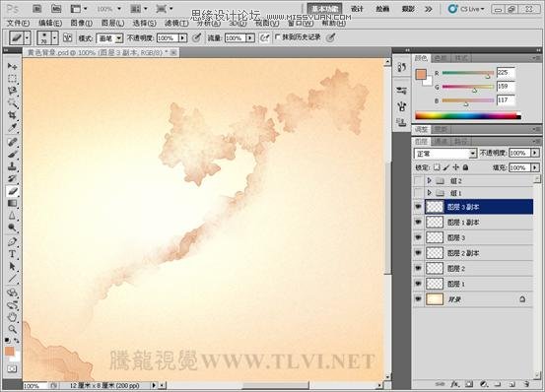Open the 滤镜(T) Filter menu

tap(176, 23)
